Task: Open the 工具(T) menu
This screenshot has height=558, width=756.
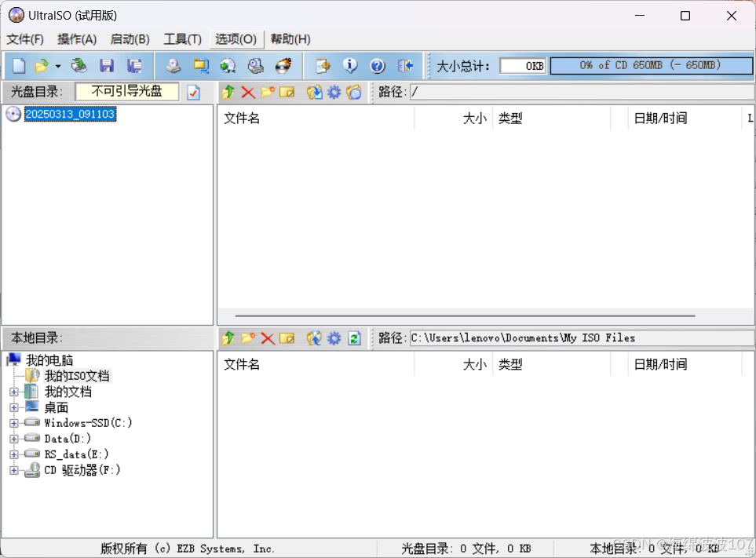Action: tap(182, 39)
